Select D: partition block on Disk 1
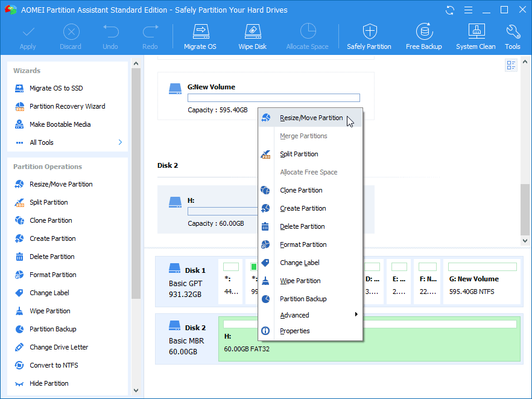The height and width of the screenshot is (399, 532). 373,281
